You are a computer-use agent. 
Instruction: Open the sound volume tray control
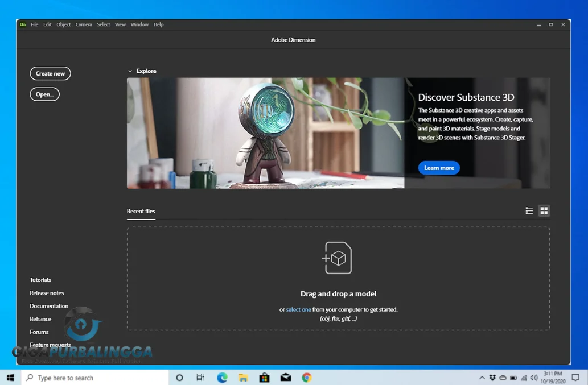point(533,377)
